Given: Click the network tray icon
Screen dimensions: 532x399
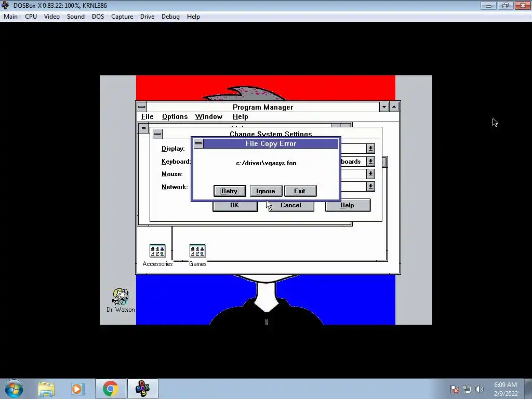Looking at the screenshot, I should (x=467, y=389).
